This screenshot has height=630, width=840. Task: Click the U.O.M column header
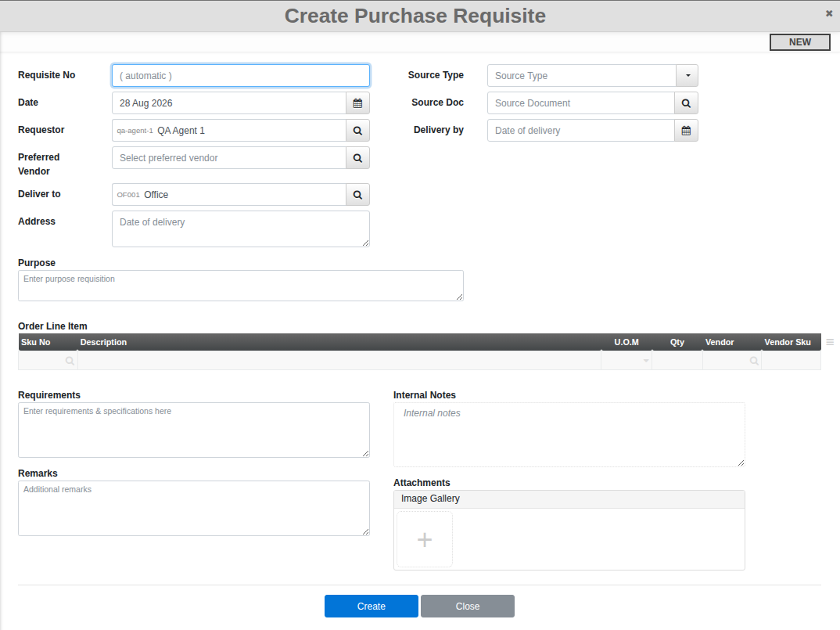click(626, 342)
